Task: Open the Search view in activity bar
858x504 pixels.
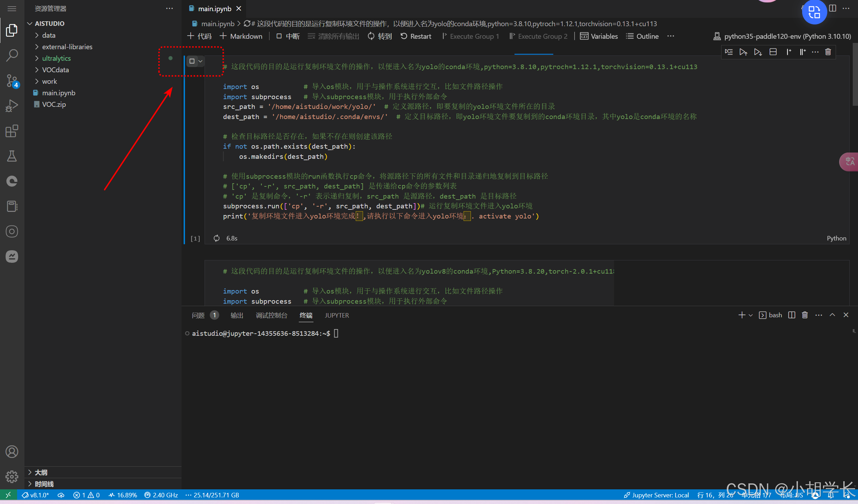Action: (x=12, y=55)
